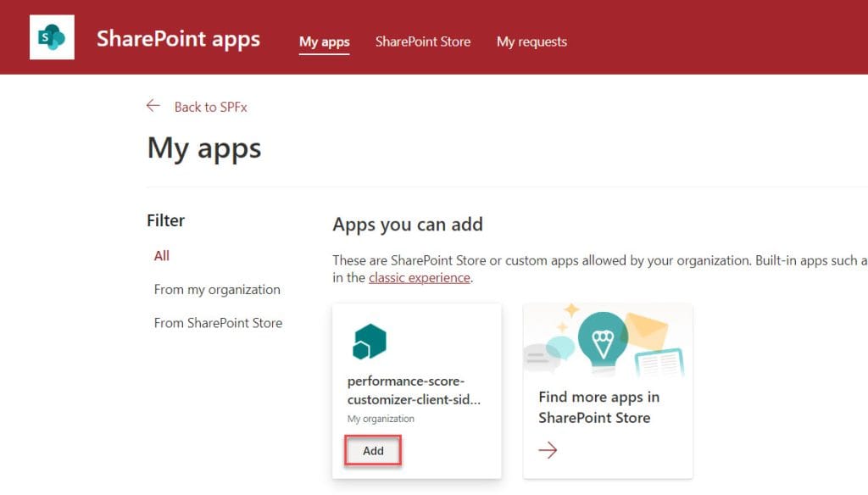Screen dimensions: 868x495
Task: Click the performance-score app hexagon icon
Action: point(370,342)
